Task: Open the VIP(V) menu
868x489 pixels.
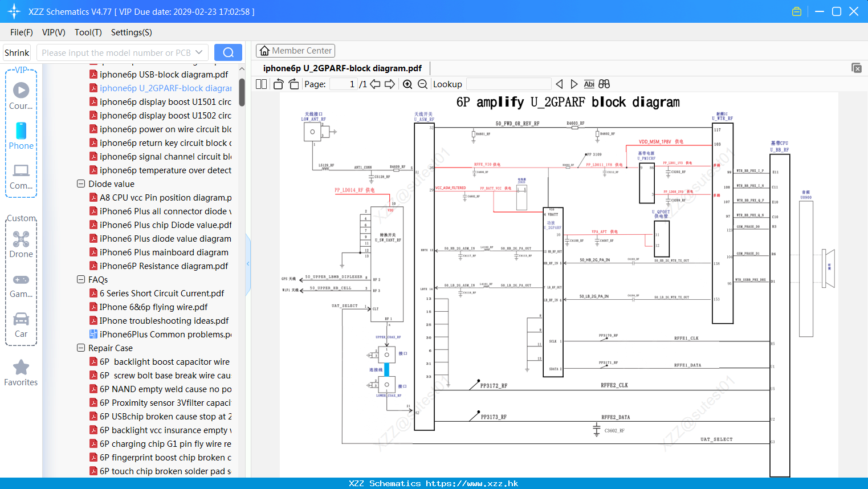Action: pos(54,32)
